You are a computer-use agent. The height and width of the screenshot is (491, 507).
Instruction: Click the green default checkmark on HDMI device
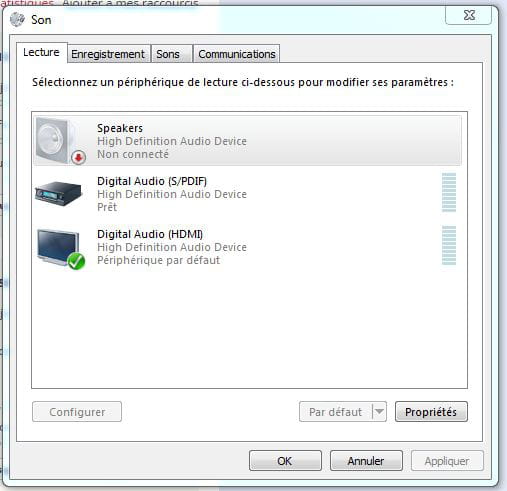click(x=76, y=261)
